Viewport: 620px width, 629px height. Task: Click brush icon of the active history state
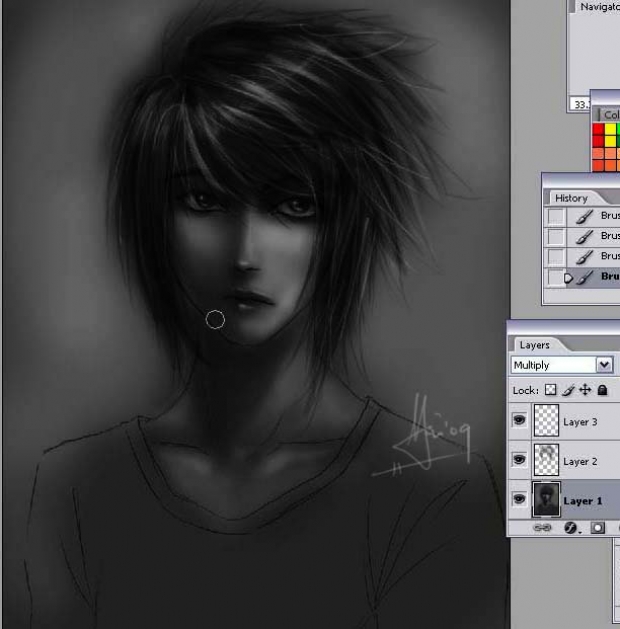(x=585, y=277)
